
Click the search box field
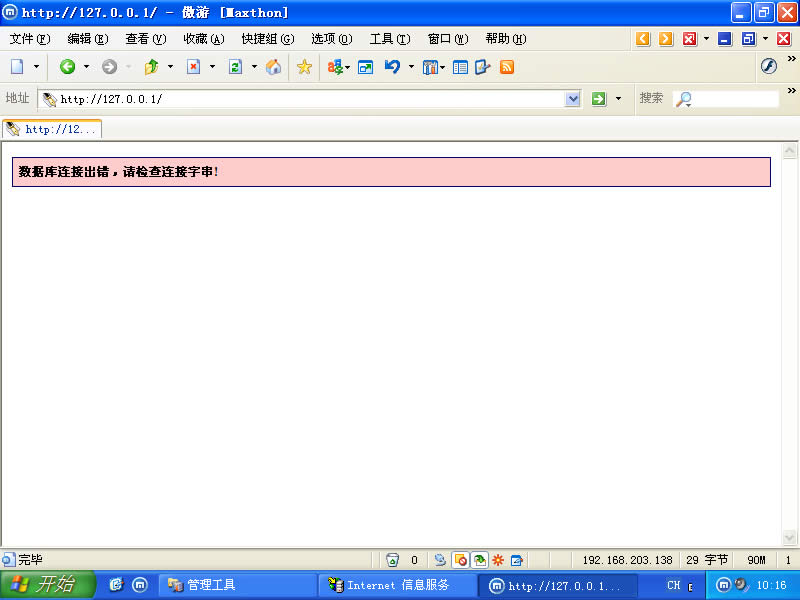click(736, 99)
